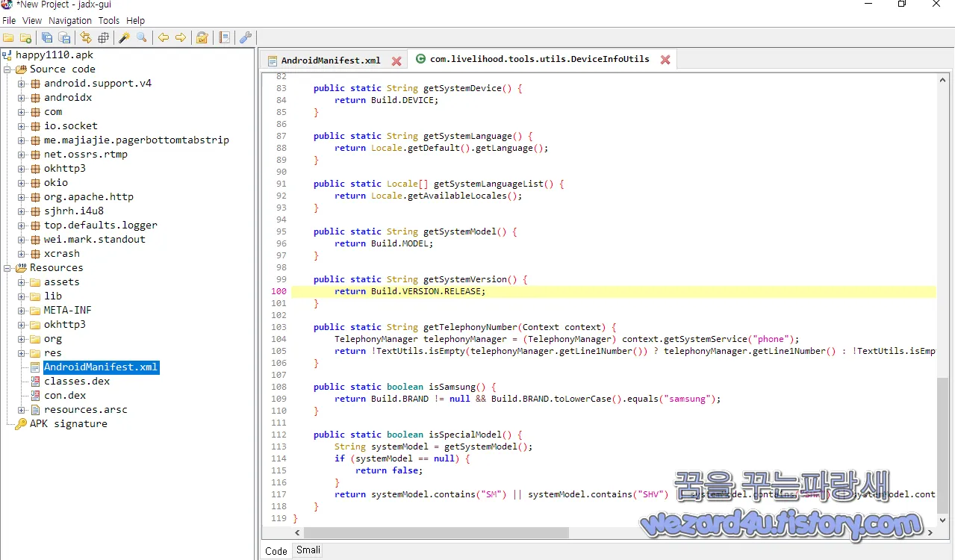This screenshot has height=560, width=955.
Task: Click the Source code package folder icon
Action: click(21, 69)
